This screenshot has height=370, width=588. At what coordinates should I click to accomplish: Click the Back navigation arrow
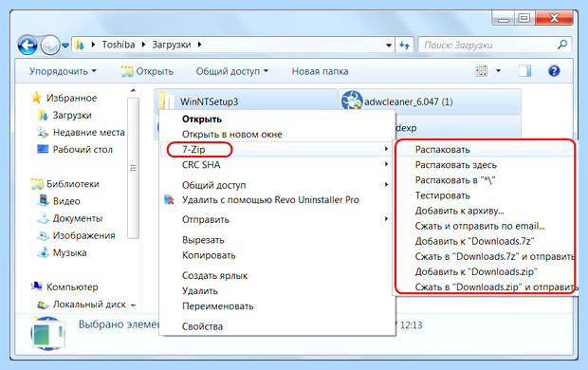[28, 46]
